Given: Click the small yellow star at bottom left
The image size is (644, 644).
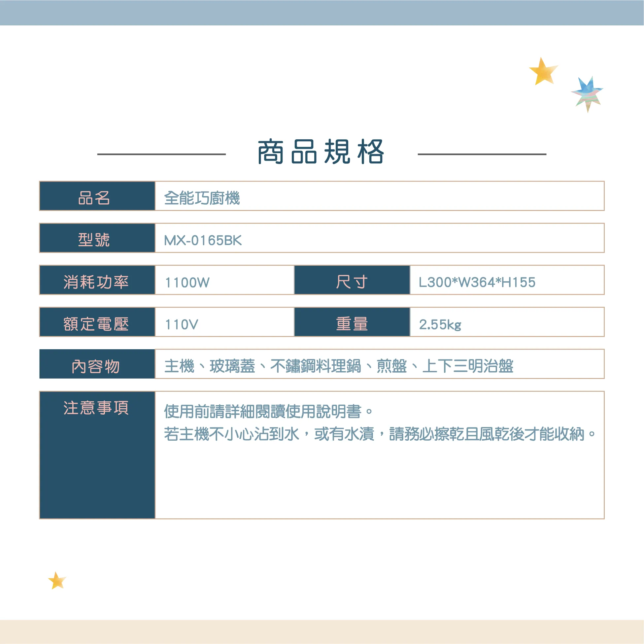Looking at the screenshot, I should [x=57, y=581].
